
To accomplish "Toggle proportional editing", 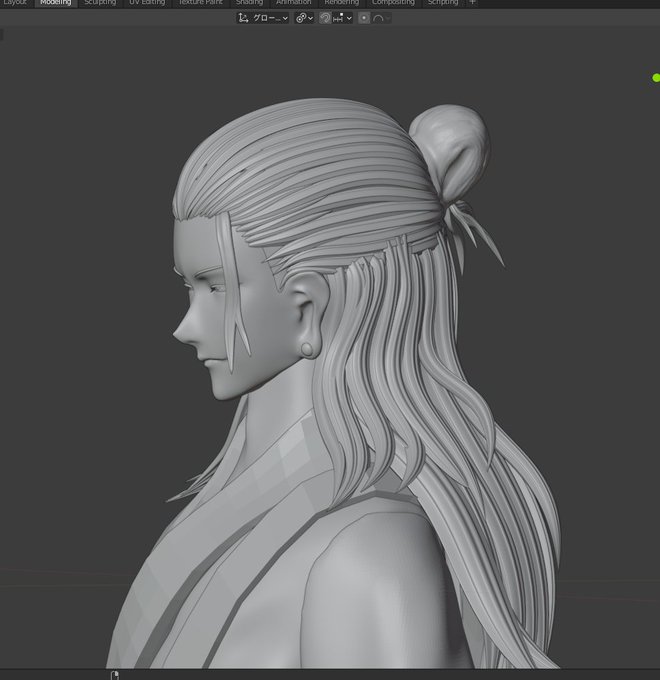I will point(364,18).
